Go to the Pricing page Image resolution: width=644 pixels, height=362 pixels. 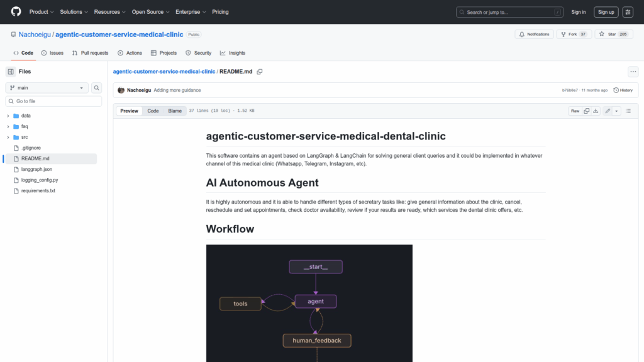pos(220,12)
